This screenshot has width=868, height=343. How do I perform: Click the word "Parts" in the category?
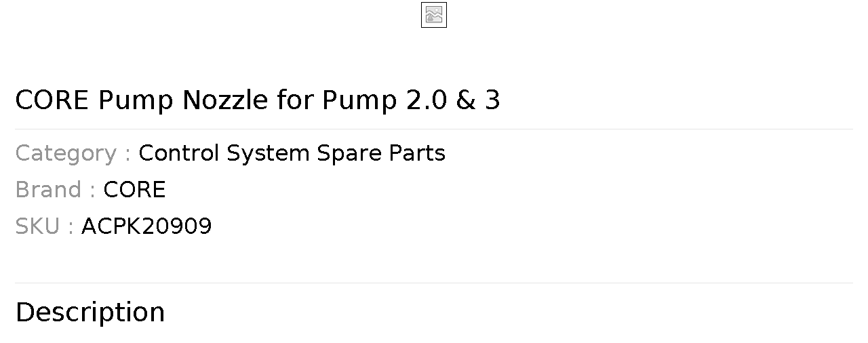coord(417,153)
